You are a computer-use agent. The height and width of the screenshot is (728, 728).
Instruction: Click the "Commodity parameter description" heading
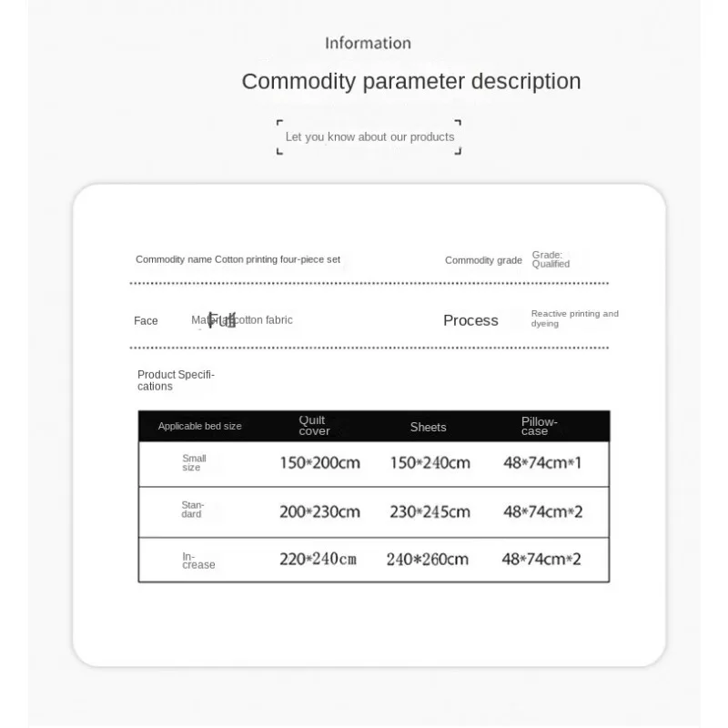click(410, 81)
